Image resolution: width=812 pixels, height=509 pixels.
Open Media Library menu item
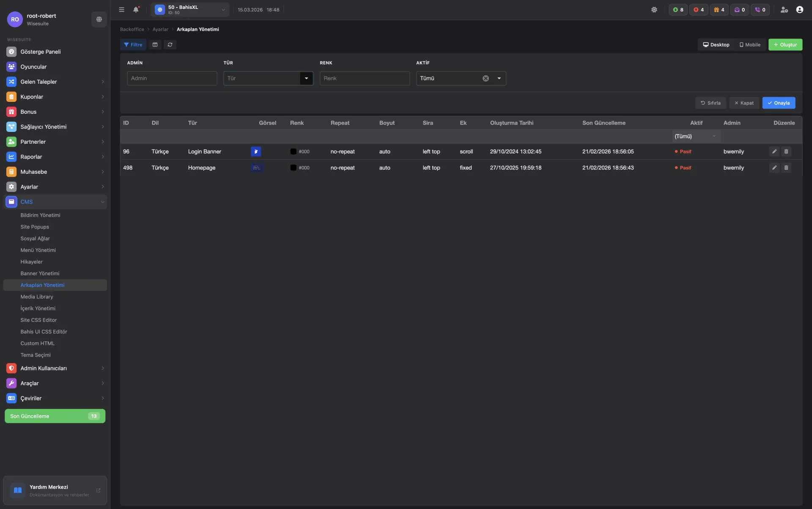(x=37, y=297)
